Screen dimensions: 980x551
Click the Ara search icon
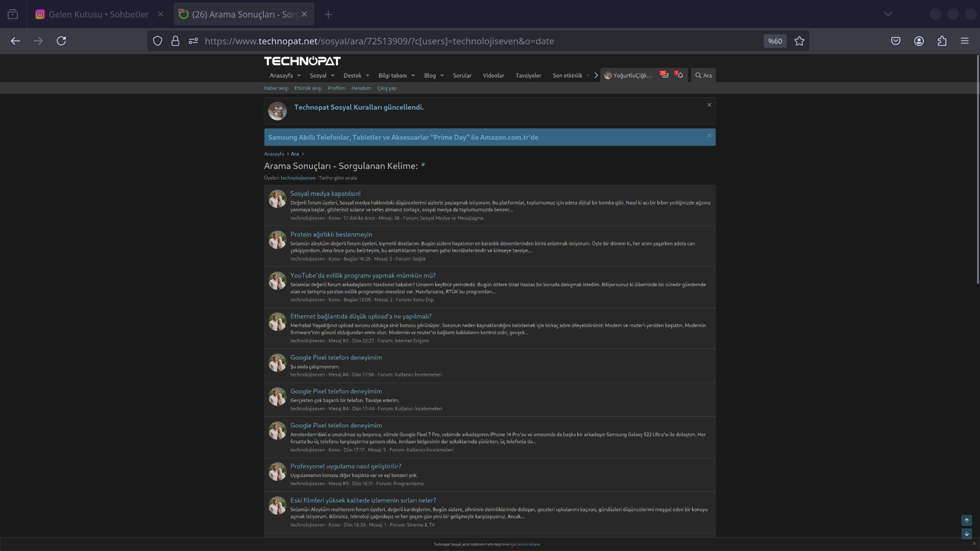(703, 76)
